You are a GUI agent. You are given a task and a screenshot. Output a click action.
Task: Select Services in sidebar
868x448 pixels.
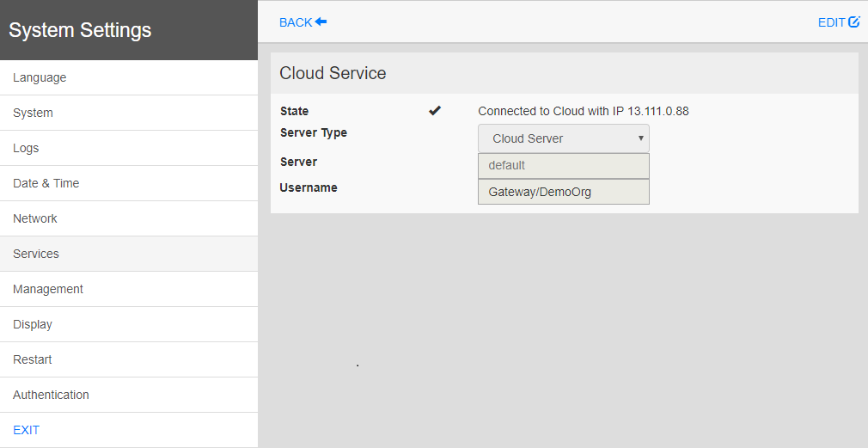point(129,255)
